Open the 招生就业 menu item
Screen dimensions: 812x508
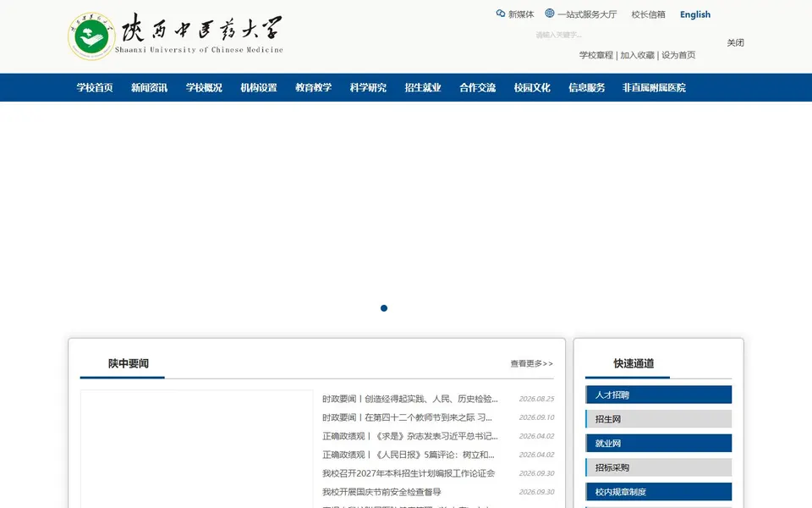(423, 87)
